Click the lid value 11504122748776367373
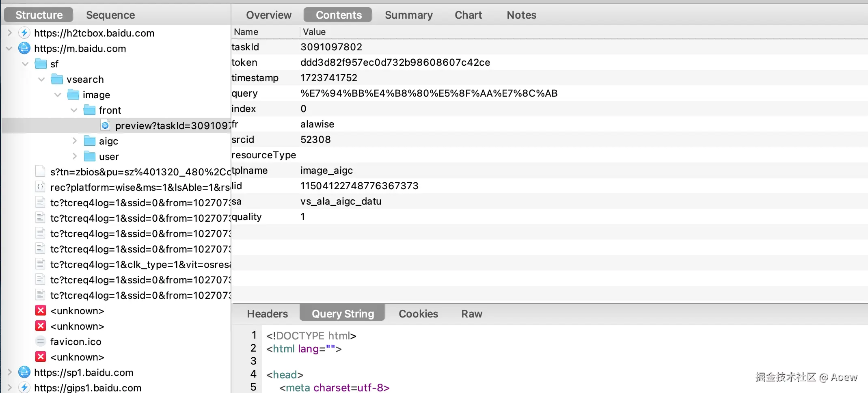 click(x=359, y=186)
